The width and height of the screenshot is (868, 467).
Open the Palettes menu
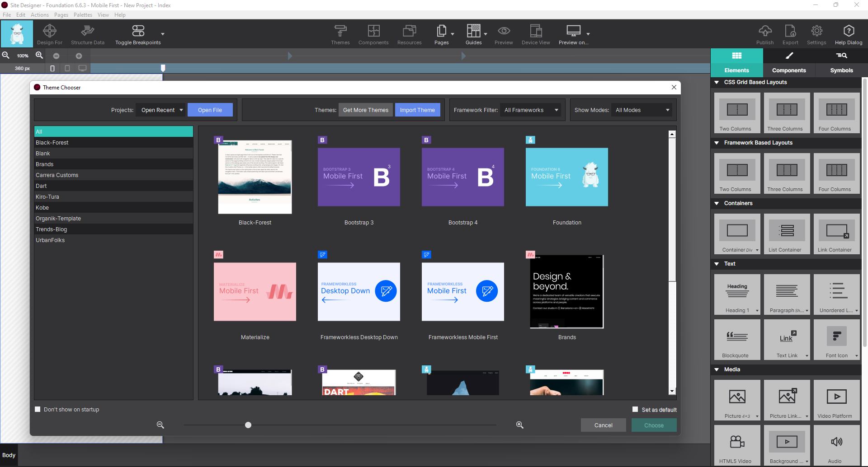click(83, 15)
